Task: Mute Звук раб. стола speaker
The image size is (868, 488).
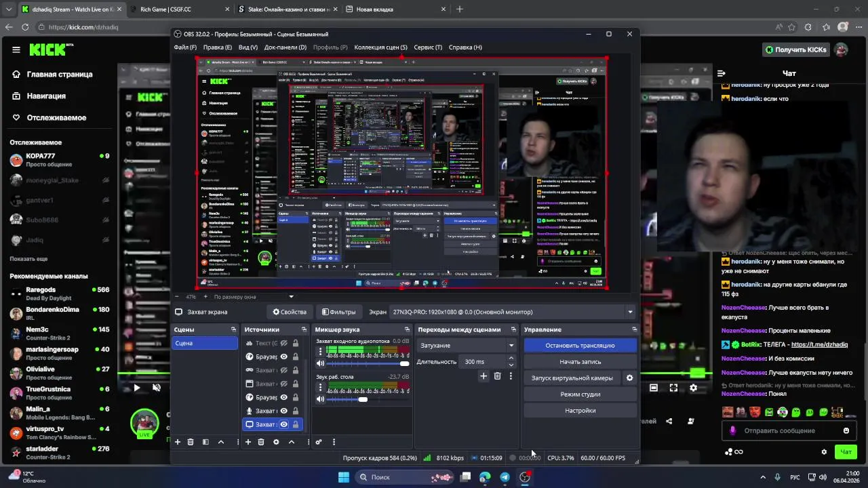Action: (321, 399)
